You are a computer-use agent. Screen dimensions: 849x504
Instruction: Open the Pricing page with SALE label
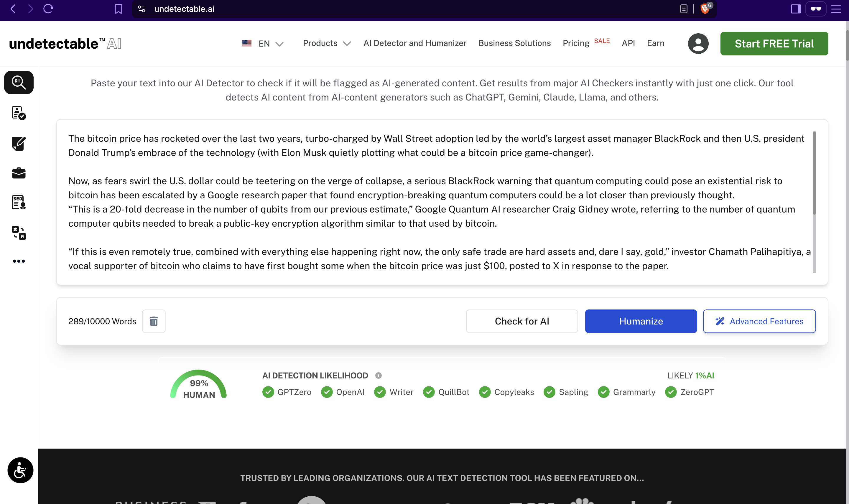[x=576, y=43]
